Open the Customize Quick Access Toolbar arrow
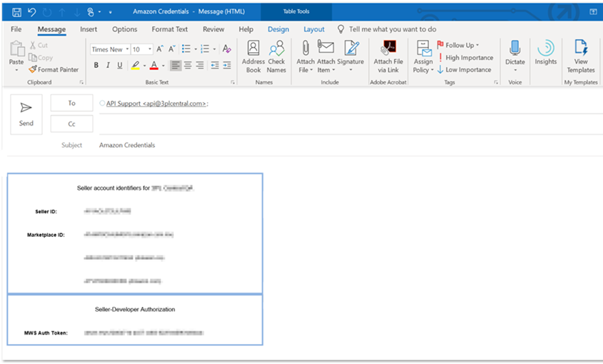 pyautogui.click(x=111, y=12)
